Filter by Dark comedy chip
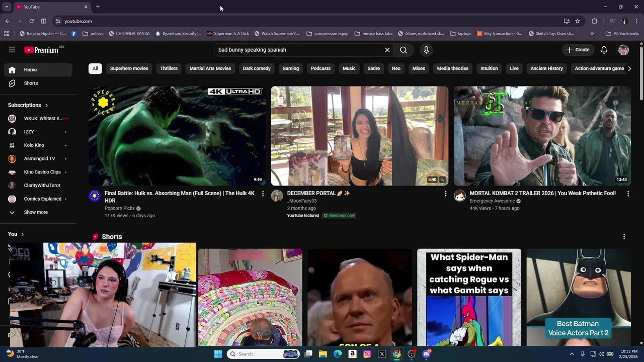This screenshot has width=644, height=362. coord(257,68)
